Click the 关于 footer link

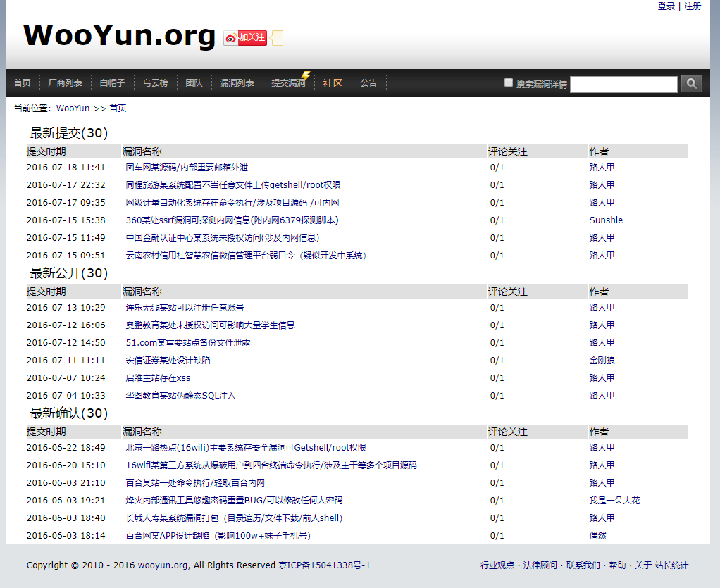(643, 565)
